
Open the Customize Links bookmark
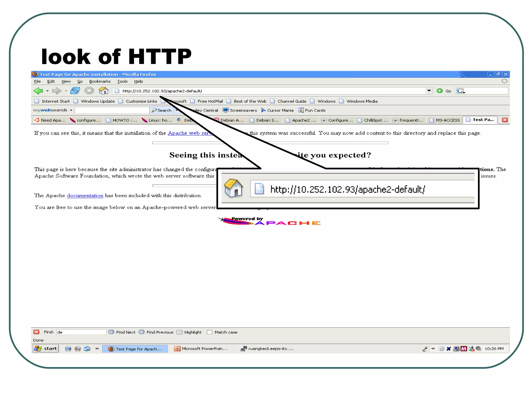[138, 101]
